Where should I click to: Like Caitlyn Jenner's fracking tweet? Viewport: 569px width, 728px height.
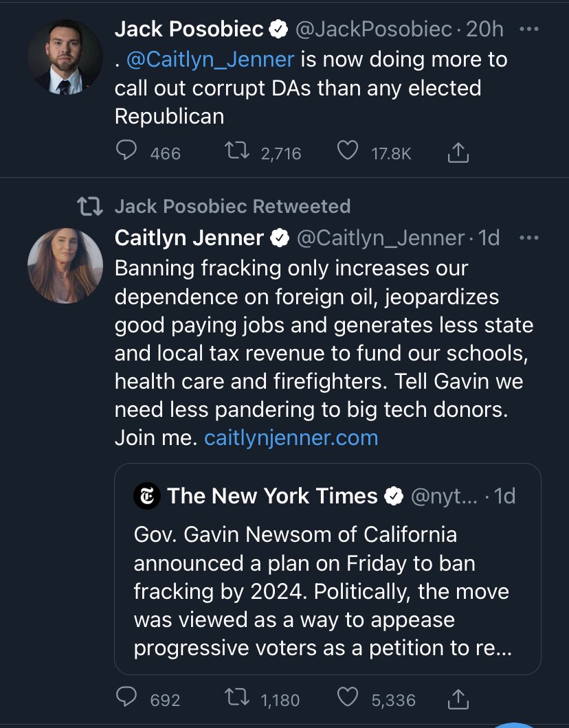click(x=348, y=698)
